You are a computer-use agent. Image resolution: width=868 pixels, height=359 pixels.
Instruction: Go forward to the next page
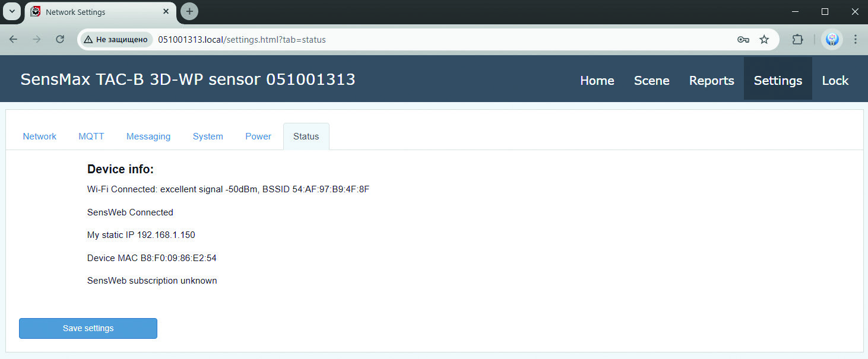37,39
